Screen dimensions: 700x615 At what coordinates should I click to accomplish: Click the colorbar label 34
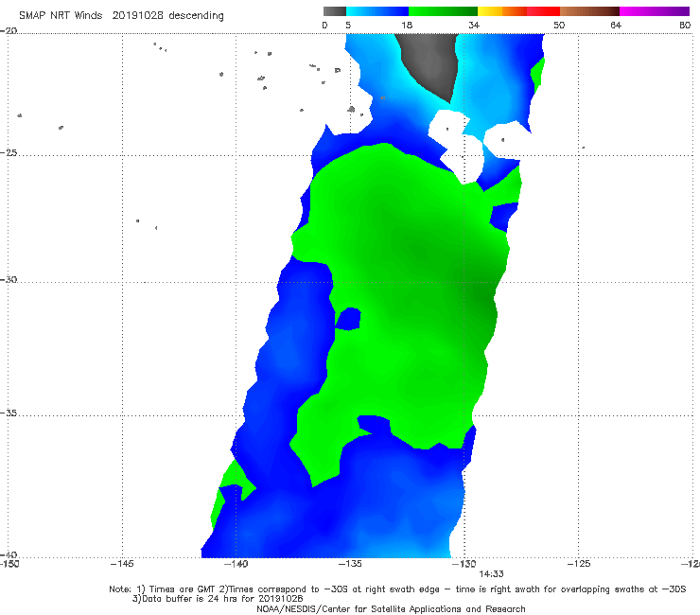(x=474, y=25)
